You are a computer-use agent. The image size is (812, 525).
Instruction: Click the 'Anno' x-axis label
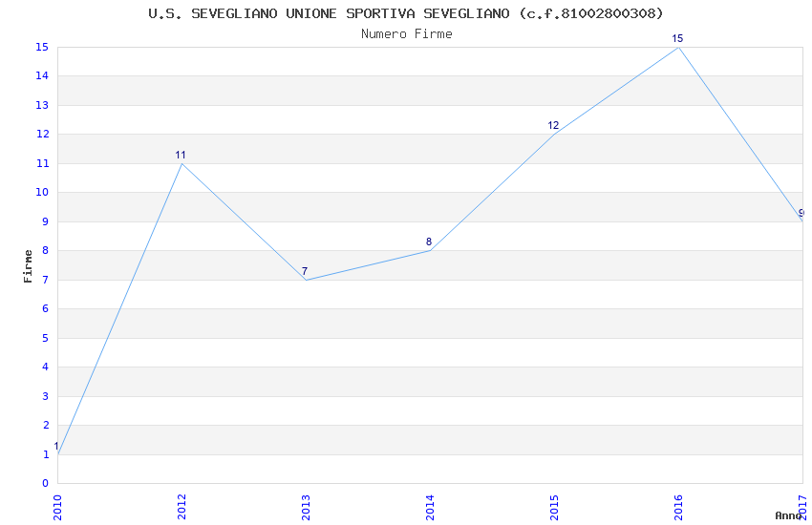point(788,515)
